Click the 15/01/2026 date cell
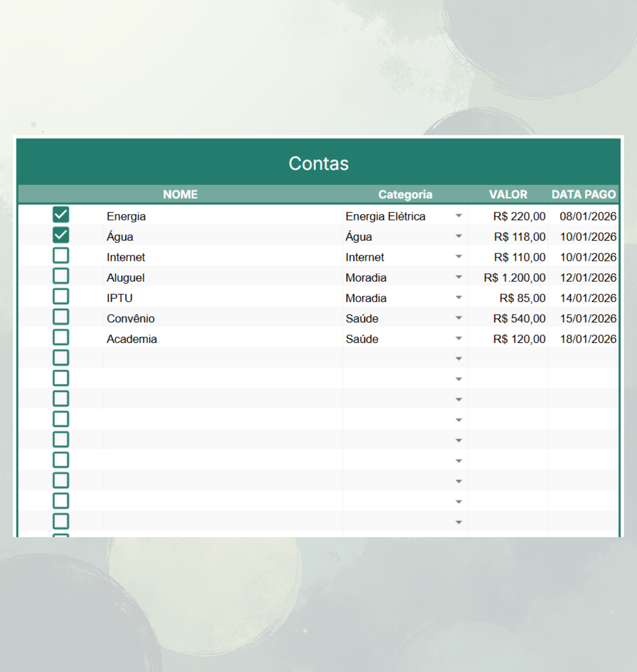Screen dimensions: 637x672 tap(588, 319)
